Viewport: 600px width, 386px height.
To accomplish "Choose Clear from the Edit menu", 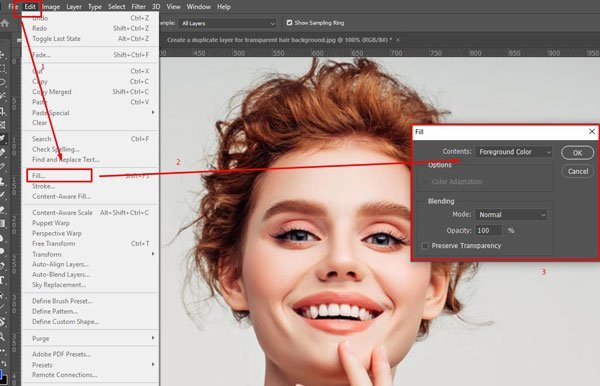I will point(91,123).
